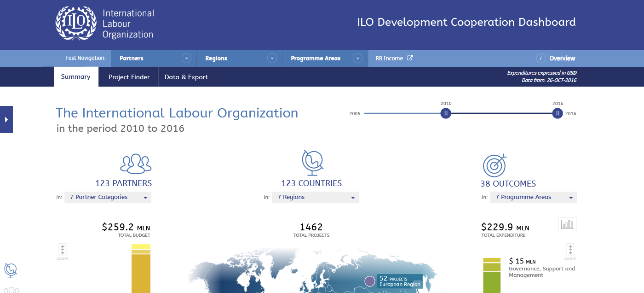This screenshot has height=293, width=644.
Task: Click the ILO Development Cooperation Dashboard title
Action: pos(466,22)
